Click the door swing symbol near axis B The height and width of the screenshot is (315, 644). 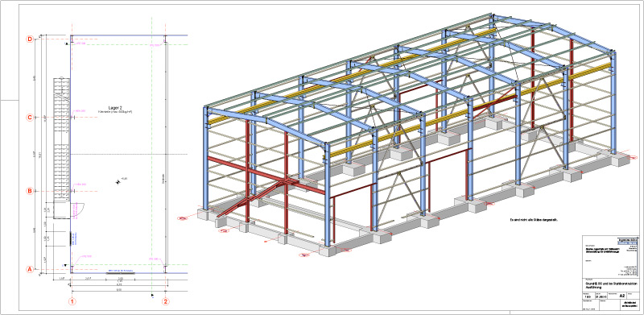point(78,209)
